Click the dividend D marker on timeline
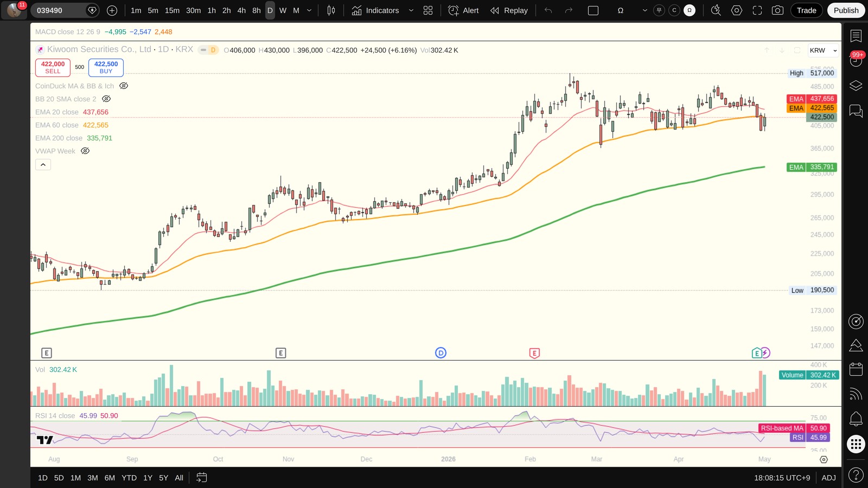The height and width of the screenshot is (488, 868). coord(441,353)
